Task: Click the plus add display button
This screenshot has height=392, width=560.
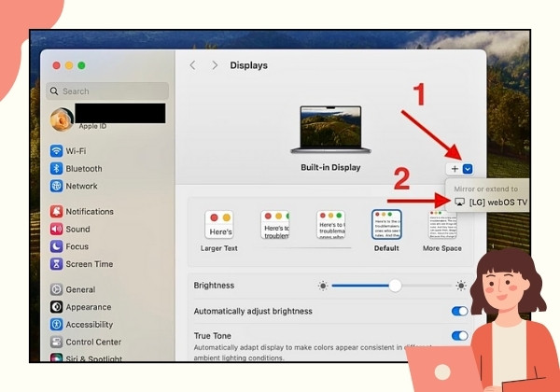Action: pyautogui.click(x=455, y=169)
